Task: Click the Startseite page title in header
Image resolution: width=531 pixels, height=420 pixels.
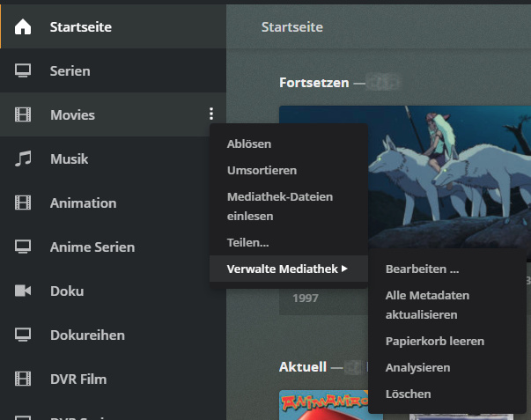Action: (291, 26)
